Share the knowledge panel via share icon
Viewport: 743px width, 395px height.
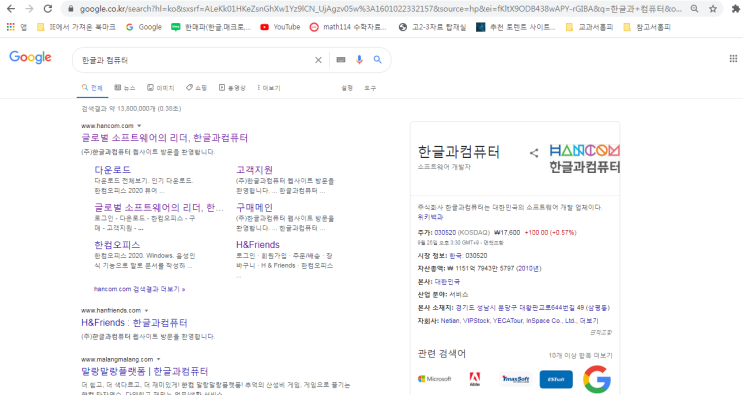534,153
